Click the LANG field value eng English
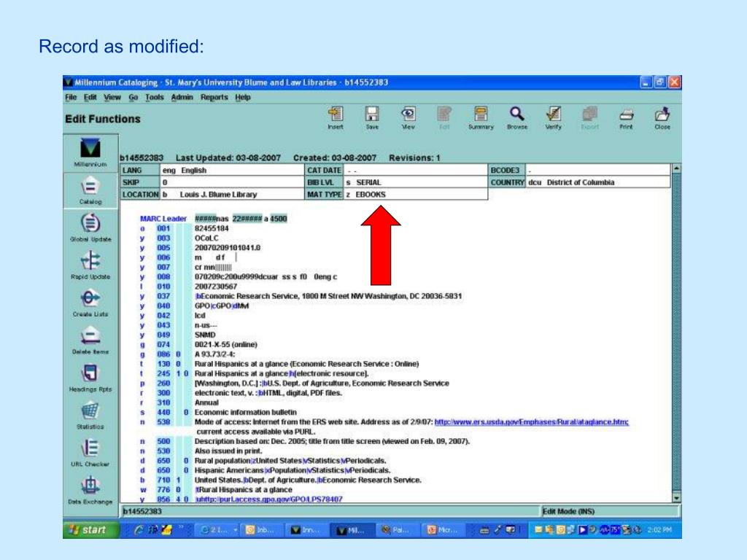The width and height of the screenshot is (747, 560). (232, 170)
